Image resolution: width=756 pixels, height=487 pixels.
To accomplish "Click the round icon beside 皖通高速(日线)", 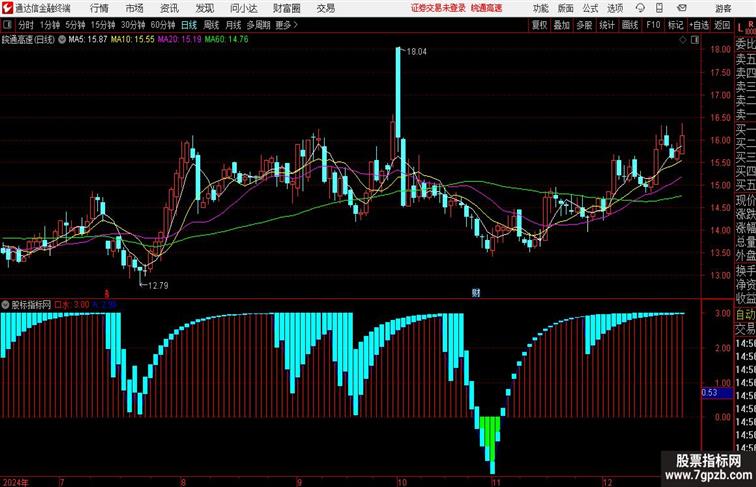I will pyautogui.click(x=62, y=40).
